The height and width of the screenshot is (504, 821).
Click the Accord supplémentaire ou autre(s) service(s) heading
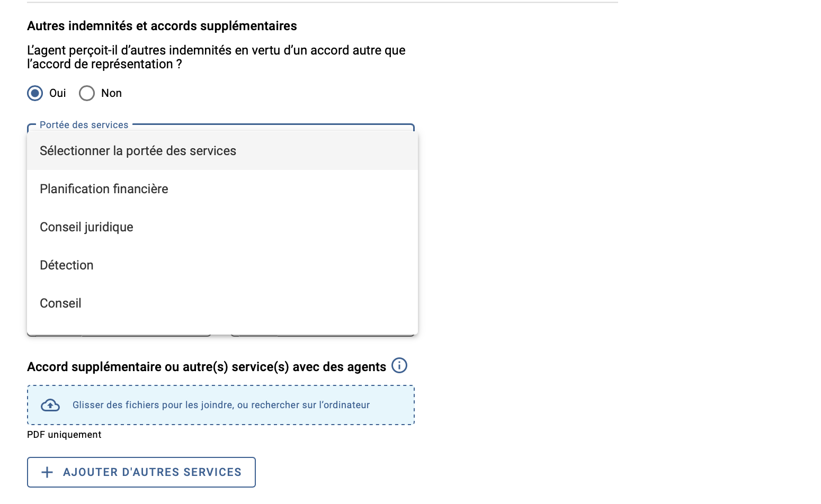point(207,367)
